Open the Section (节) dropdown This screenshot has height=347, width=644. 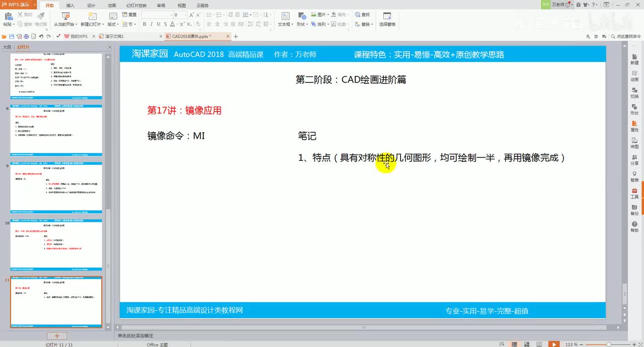click(x=129, y=24)
